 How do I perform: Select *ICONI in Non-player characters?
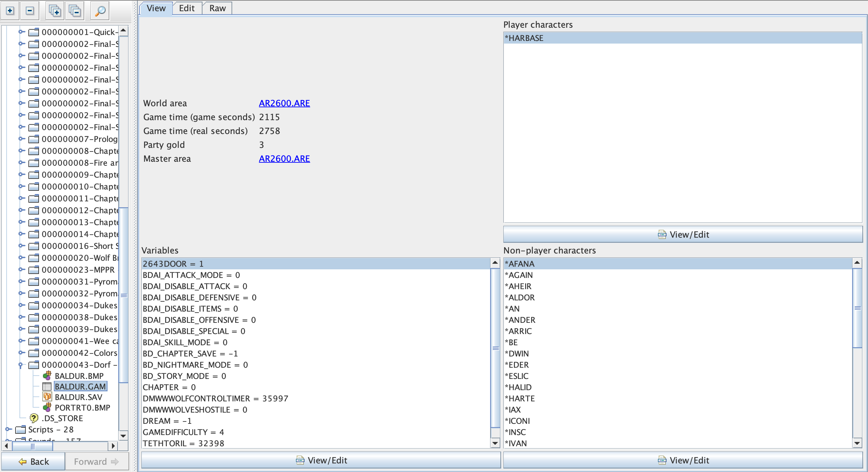pos(678,421)
